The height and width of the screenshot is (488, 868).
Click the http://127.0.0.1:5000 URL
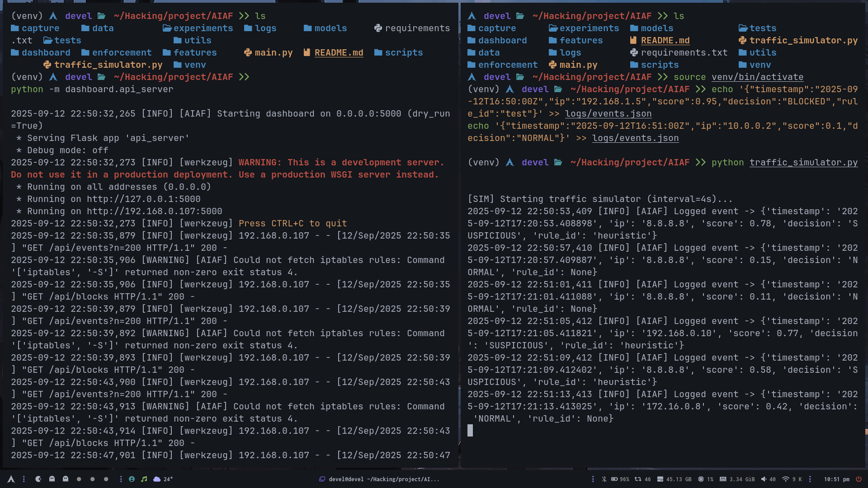(144, 199)
